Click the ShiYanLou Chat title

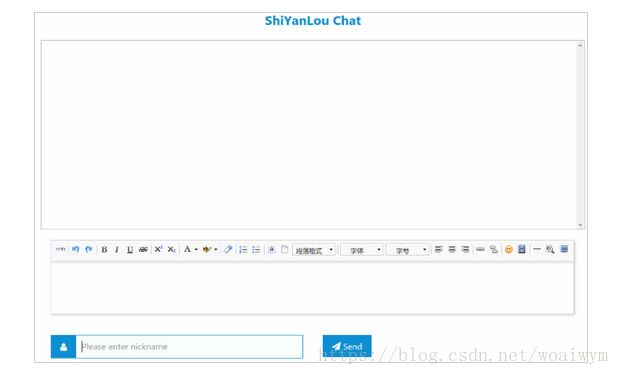[313, 21]
